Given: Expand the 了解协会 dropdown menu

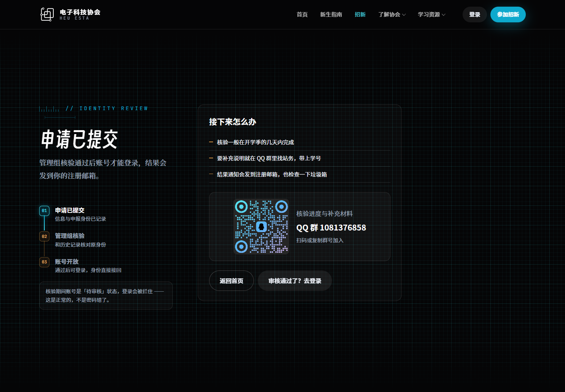Looking at the screenshot, I should pyautogui.click(x=392, y=15).
